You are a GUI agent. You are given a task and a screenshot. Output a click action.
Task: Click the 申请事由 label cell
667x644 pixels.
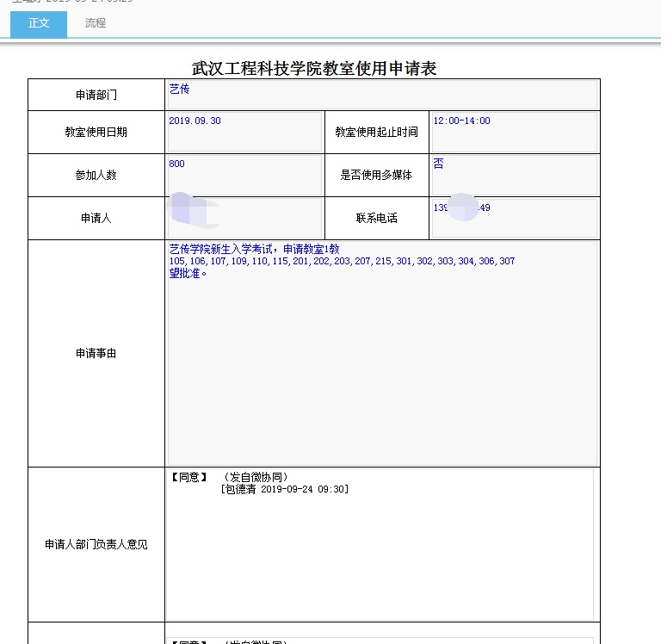[x=96, y=353]
